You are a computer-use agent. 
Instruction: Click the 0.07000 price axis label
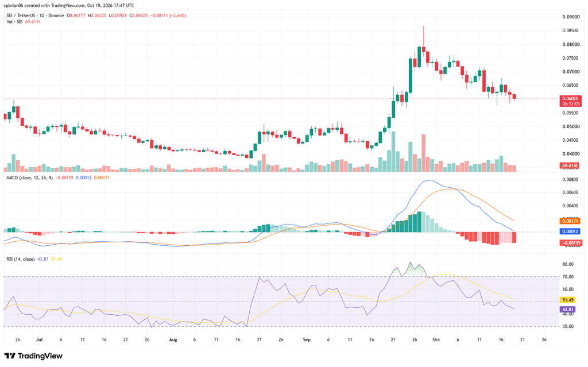(x=571, y=72)
